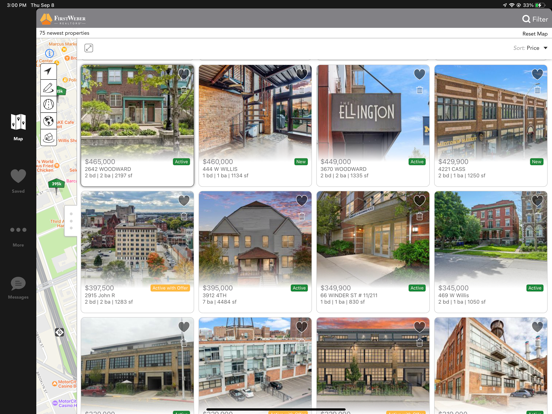Screen dimensions: 552x414
Task: Open the Messages tab in sidebar
Action: coord(18,288)
